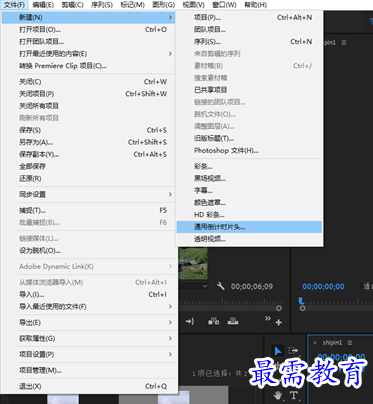
Task: Choose 打开团队项目...
Action: (88, 42)
